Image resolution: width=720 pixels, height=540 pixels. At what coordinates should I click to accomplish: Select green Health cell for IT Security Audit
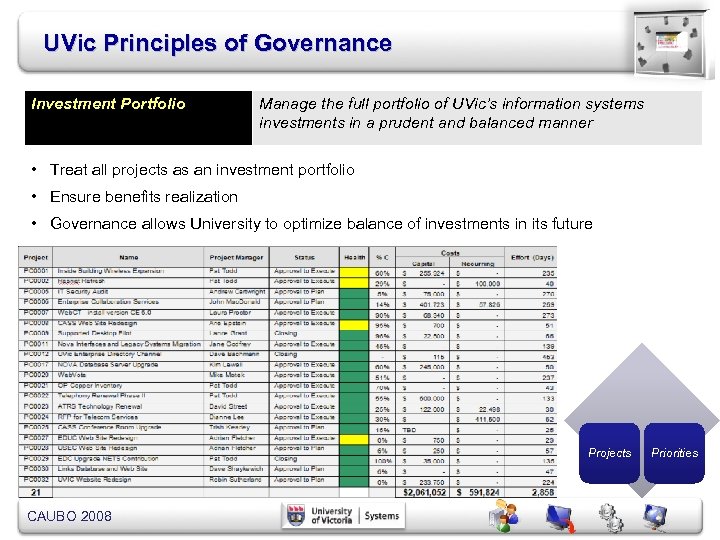pyautogui.click(x=354, y=293)
